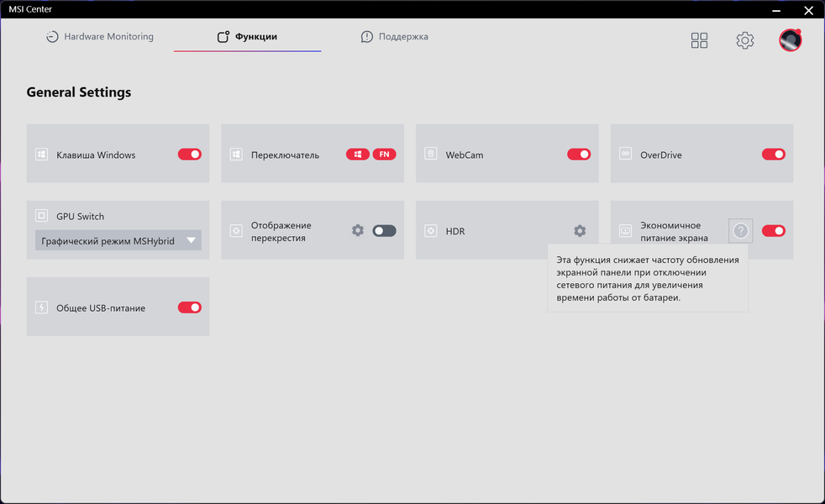Screen dimensions: 825x504
Task: Click the OverDrive label
Action: point(661,155)
